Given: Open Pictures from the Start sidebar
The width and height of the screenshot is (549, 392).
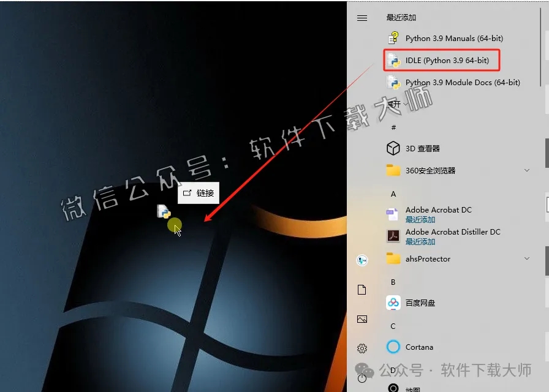Looking at the screenshot, I should [x=362, y=318].
